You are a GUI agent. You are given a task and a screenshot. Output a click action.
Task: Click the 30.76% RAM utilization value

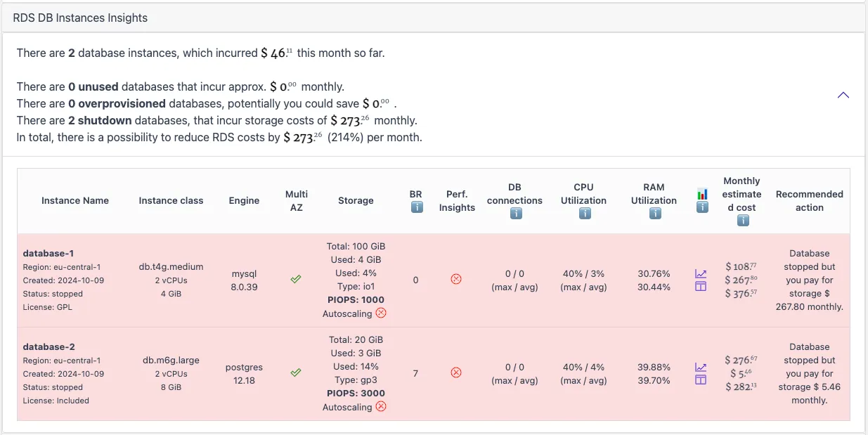coord(654,273)
